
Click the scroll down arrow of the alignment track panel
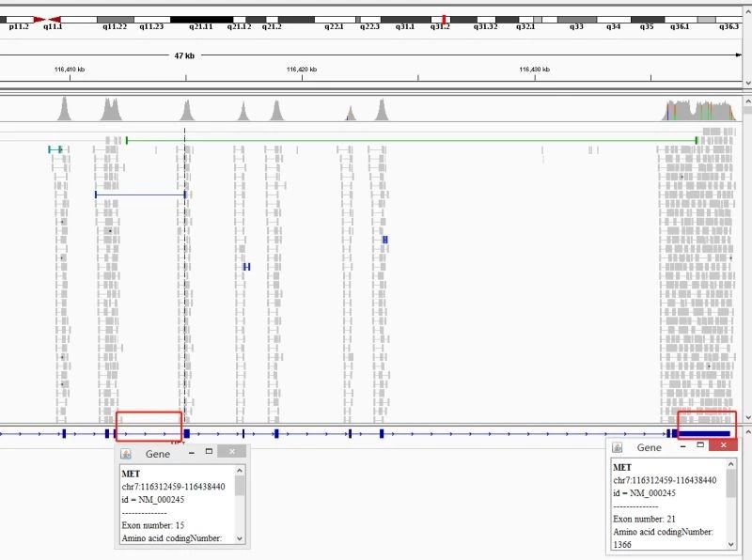747,416
